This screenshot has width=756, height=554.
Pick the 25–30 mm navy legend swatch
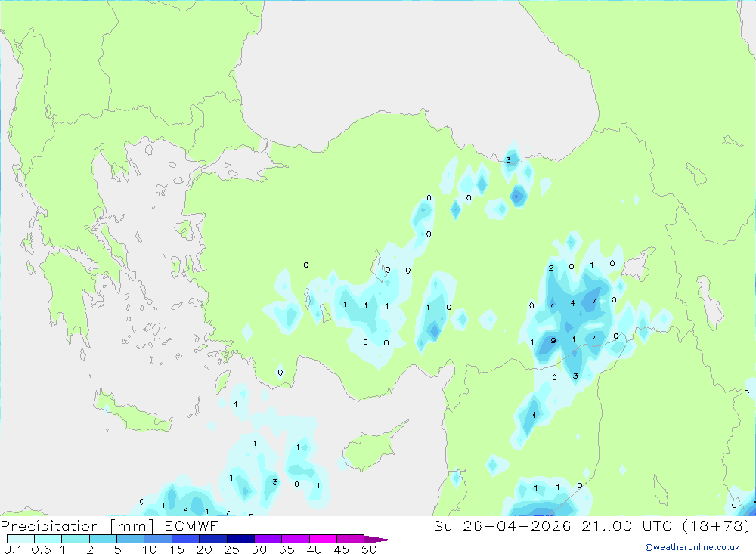240,539
